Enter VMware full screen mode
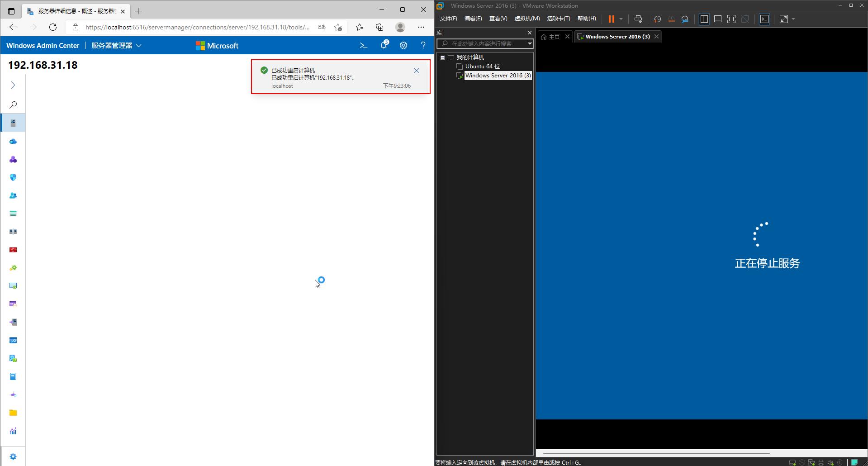The width and height of the screenshot is (868, 466). click(731, 19)
